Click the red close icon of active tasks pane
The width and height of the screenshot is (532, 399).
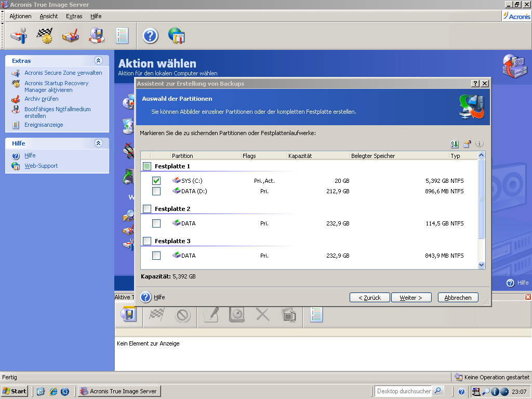pos(528,297)
